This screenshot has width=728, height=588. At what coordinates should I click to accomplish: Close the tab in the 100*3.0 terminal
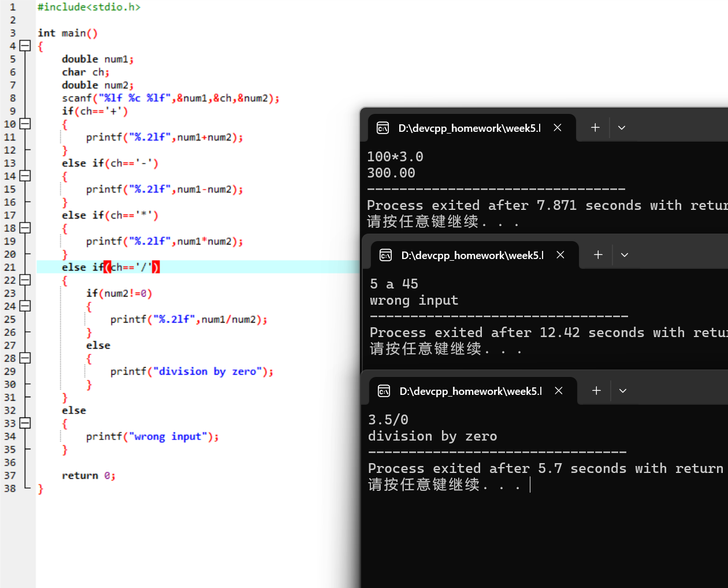point(558,128)
